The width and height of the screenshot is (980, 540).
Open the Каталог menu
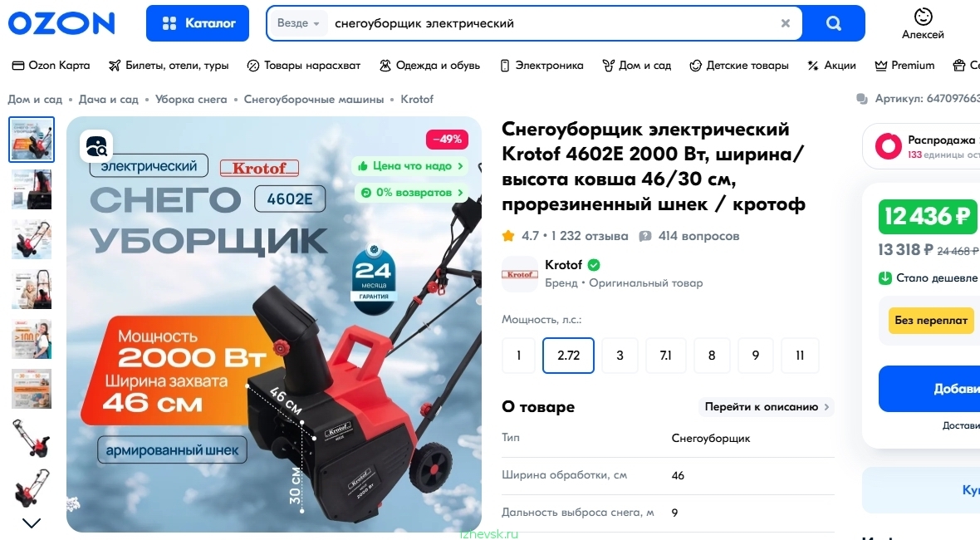pyautogui.click(x=198, y=23)
